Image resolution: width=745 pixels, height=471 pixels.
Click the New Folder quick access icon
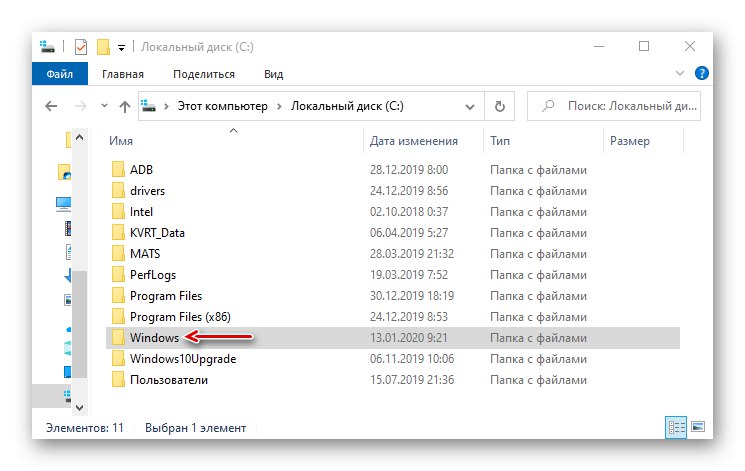(x=102, y=46)
